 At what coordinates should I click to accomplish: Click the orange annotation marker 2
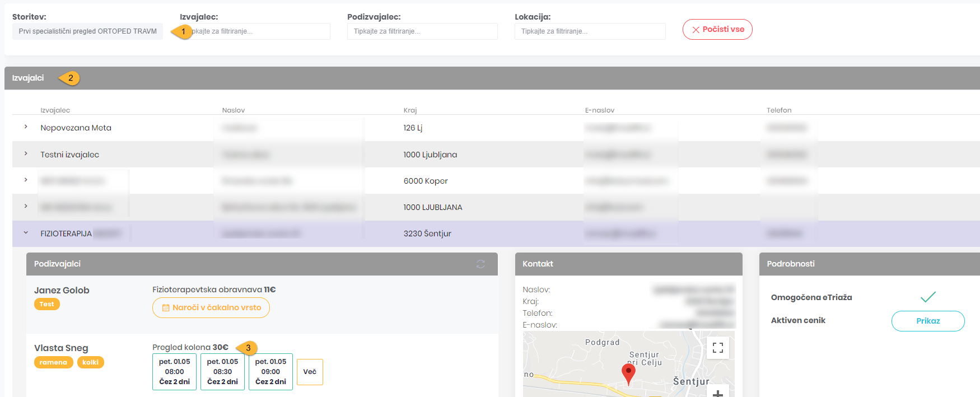tap(70, 78)
